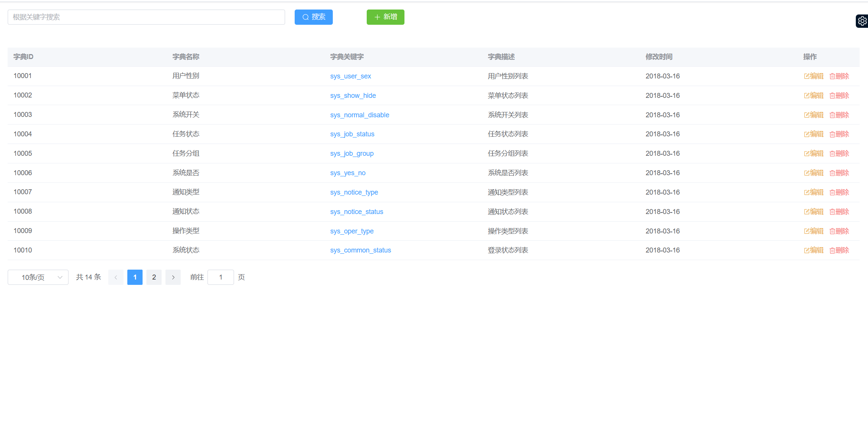Delete the 任务分组 row
Screen dimensions: 868x433
coord(839,153)
